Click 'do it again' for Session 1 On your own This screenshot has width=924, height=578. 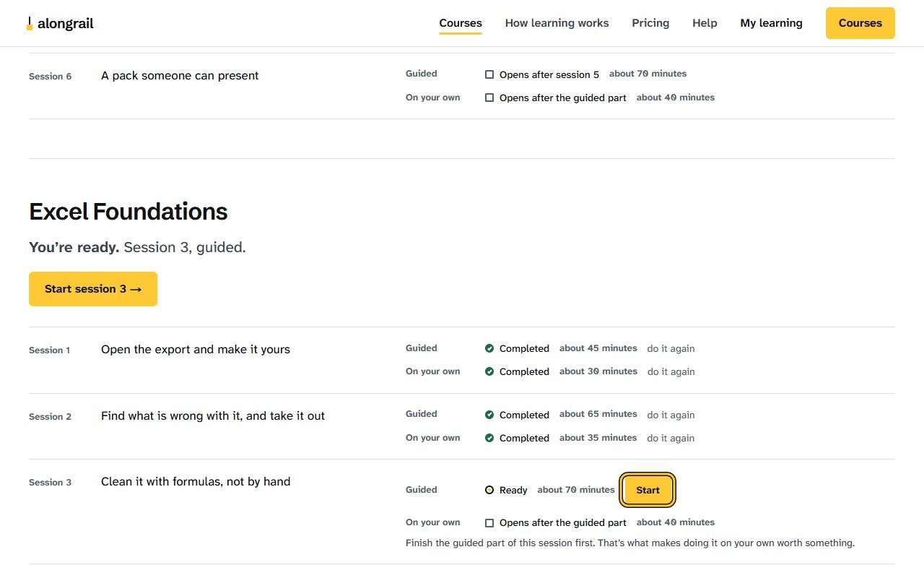[x=671, y=371]
